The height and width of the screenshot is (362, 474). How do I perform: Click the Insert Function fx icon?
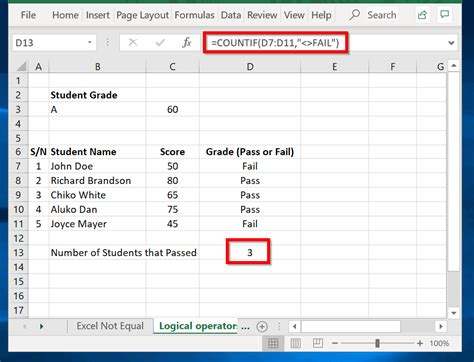tap(187, 43)
